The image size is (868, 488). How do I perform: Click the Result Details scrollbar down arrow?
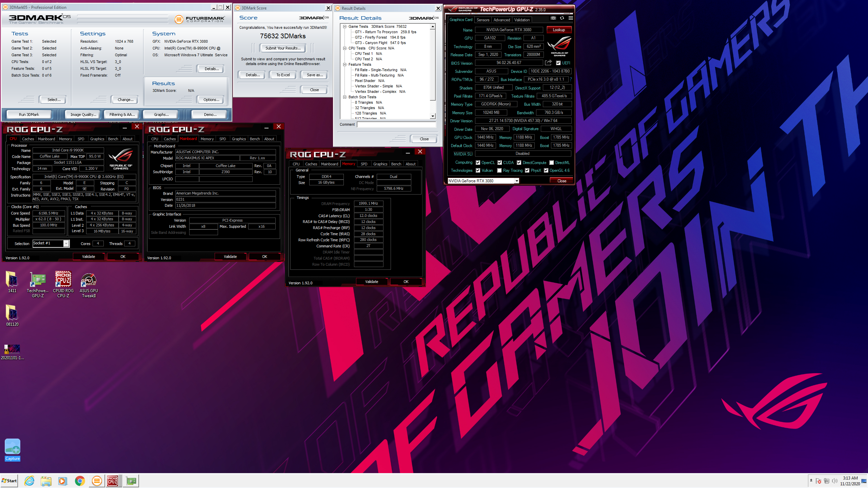click(x=433, y=116)
